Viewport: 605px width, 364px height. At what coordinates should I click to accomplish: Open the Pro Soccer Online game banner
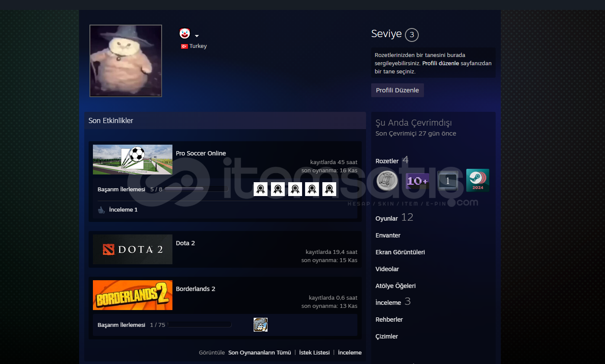tap(133, 159)
